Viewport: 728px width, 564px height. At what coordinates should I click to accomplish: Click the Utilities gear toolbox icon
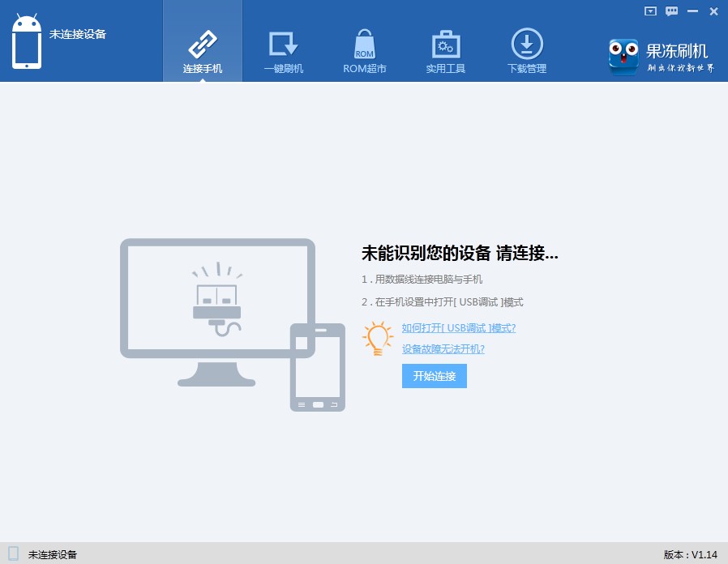445,42
